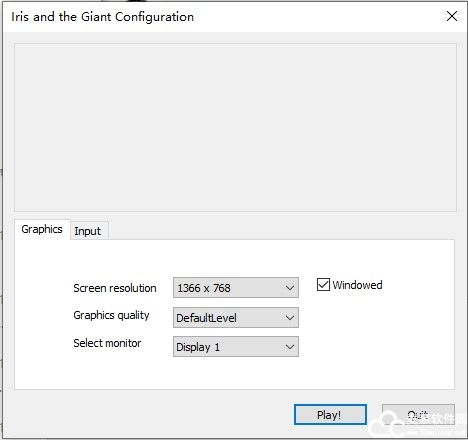Switch to the Input tab
468x440 pixels.
pyautogui.click(x=88, y=231)
